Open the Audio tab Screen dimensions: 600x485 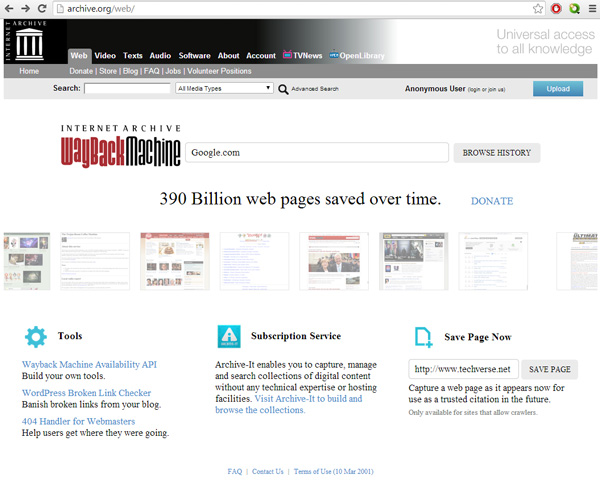[160, 56]
